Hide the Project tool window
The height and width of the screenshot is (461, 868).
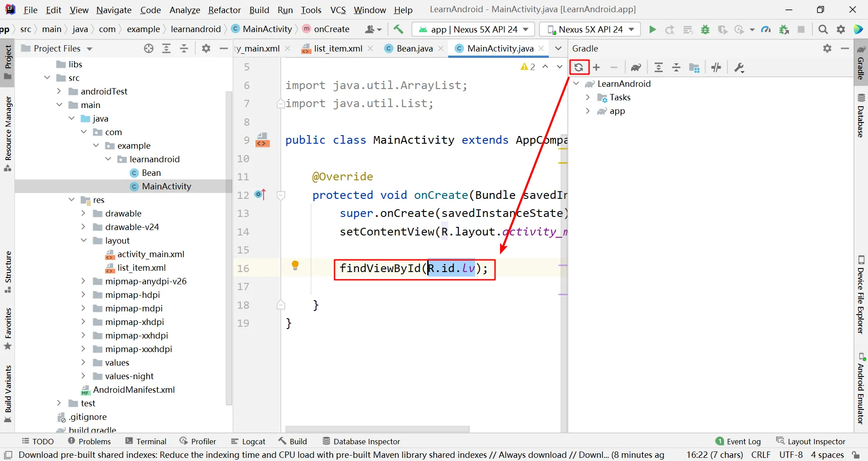click(223, 48)
